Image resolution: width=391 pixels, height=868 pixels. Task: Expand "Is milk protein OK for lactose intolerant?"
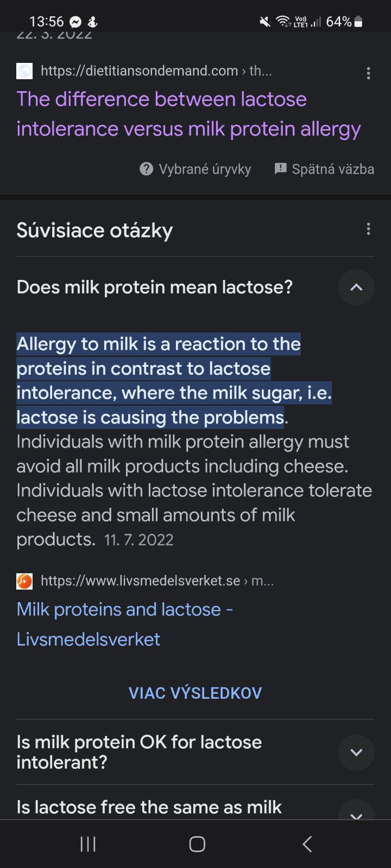tap(356, 752)
